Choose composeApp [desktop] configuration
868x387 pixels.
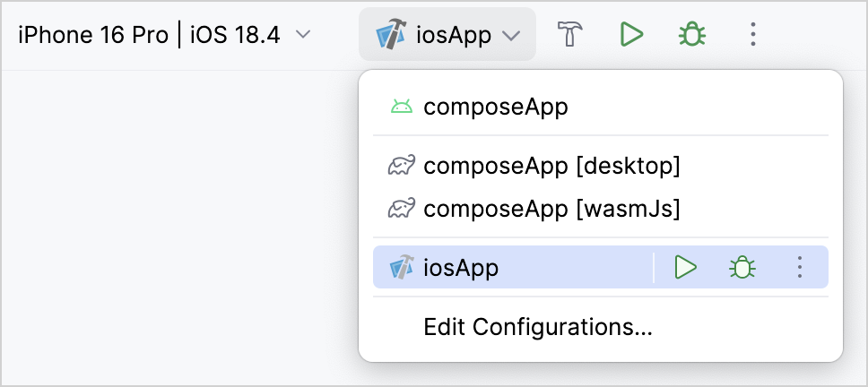551,166
